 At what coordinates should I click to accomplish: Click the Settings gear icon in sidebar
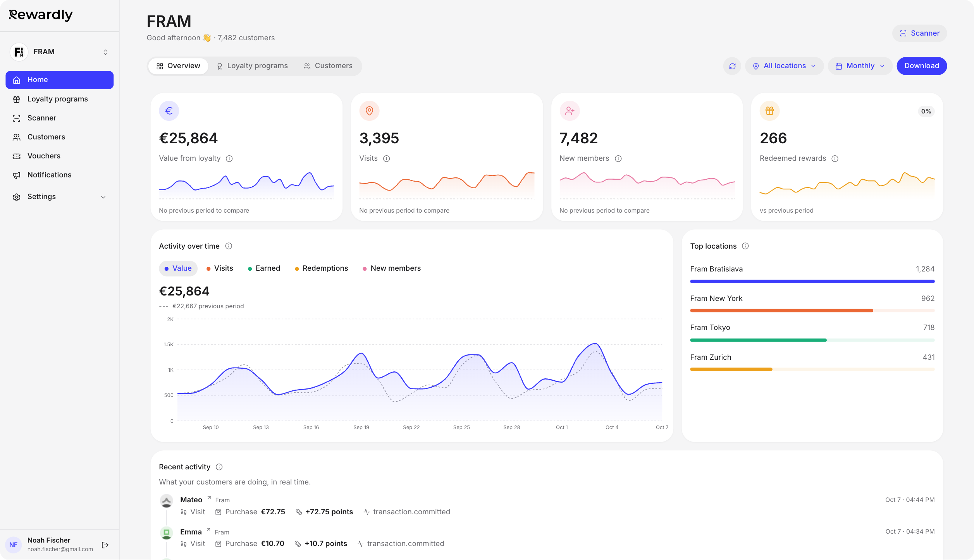click(17, 197)
